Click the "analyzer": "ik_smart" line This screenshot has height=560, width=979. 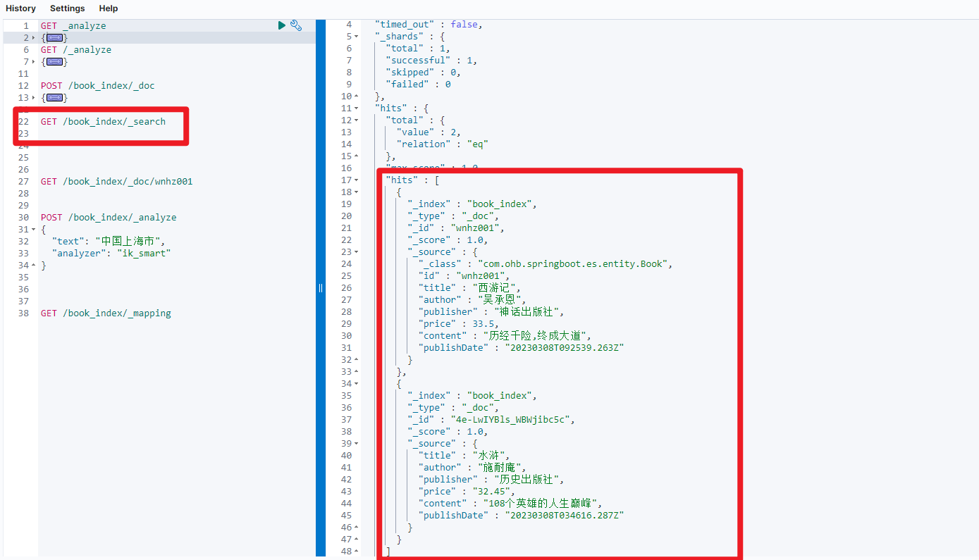pyautogui.click(x=111, y=253)
